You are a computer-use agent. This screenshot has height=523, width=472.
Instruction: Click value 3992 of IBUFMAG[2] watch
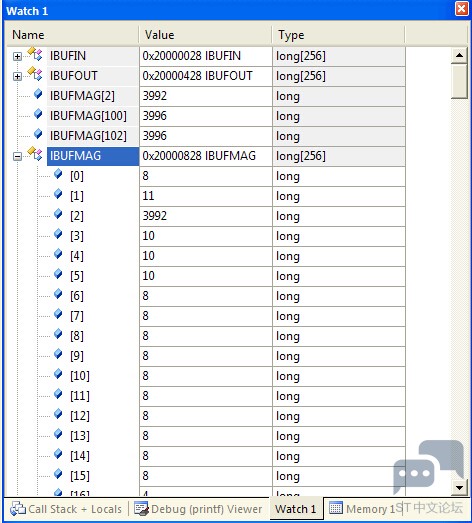pos(205,96)
